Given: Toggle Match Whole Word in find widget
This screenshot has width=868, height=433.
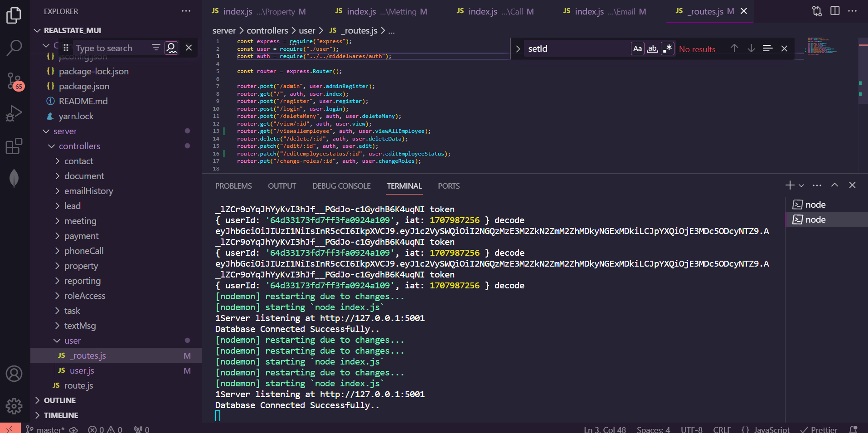Looking at the screenshot, I should (652, 49).
